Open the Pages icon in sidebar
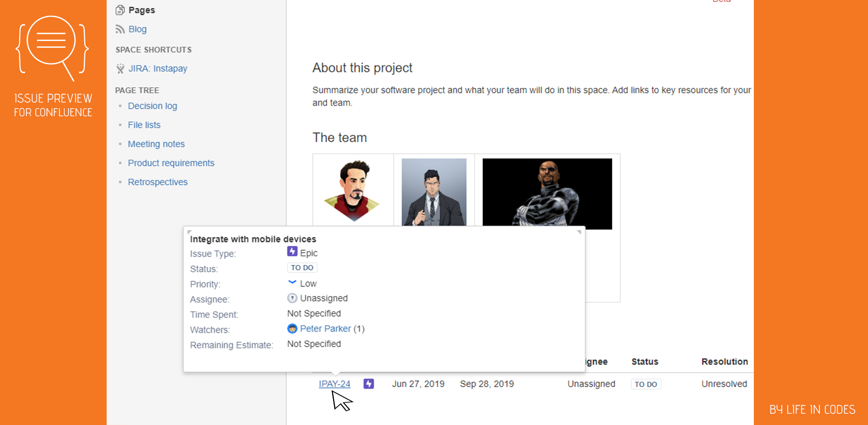 [120, 10]
